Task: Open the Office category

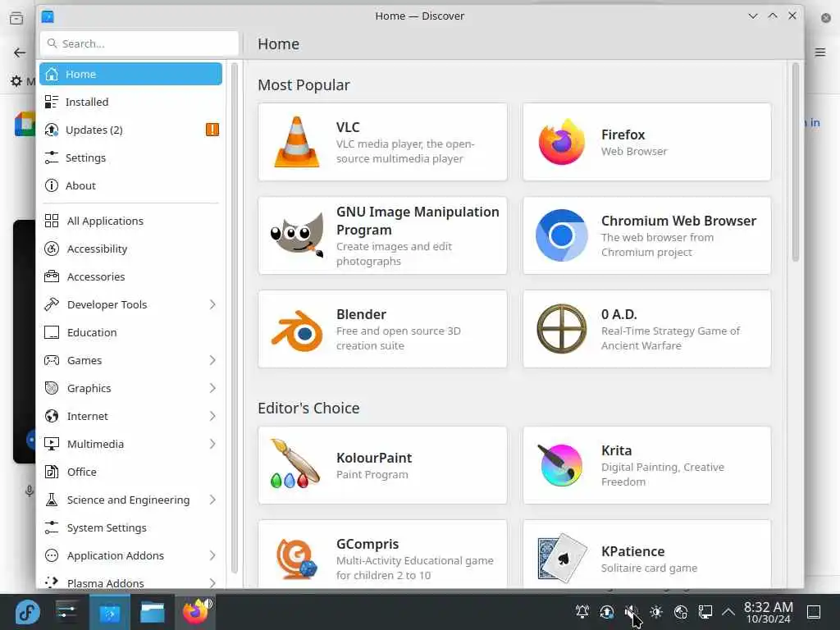Action: pos(130,472)
